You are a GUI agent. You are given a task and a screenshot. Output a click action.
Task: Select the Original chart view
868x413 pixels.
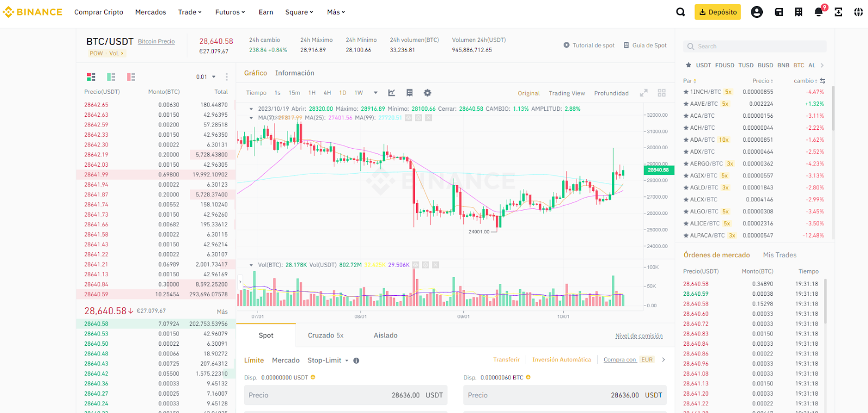click(528, 93)
